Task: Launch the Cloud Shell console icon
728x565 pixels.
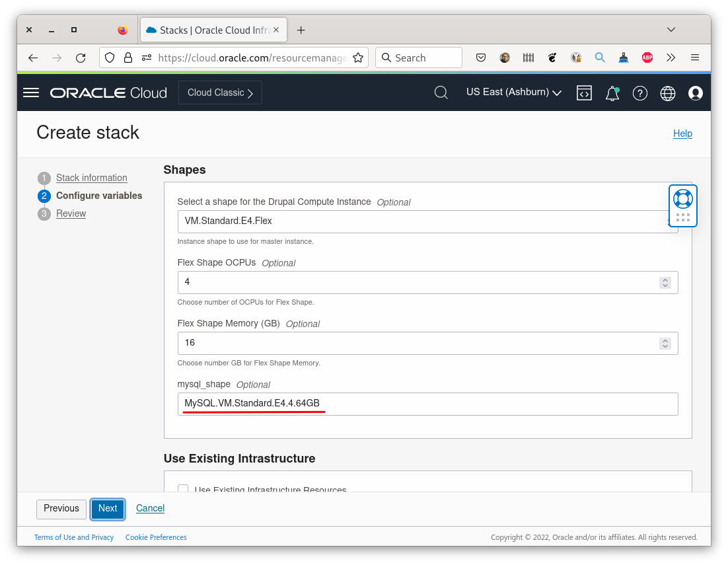Action: [584, 93]
